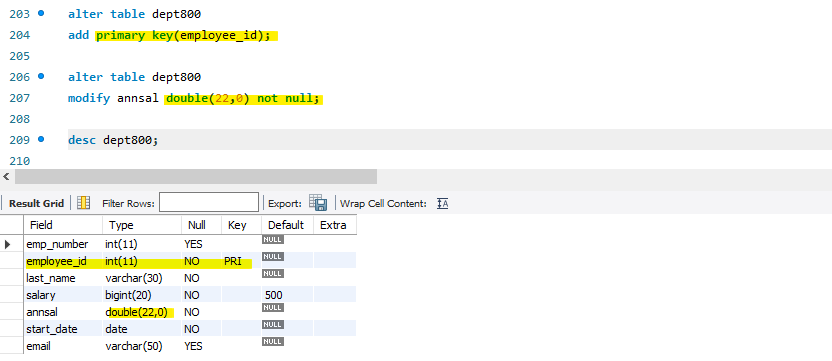Viewport: 832px width, 361px height.
Task: Select the annsal field cell
Action: point(63,312)
